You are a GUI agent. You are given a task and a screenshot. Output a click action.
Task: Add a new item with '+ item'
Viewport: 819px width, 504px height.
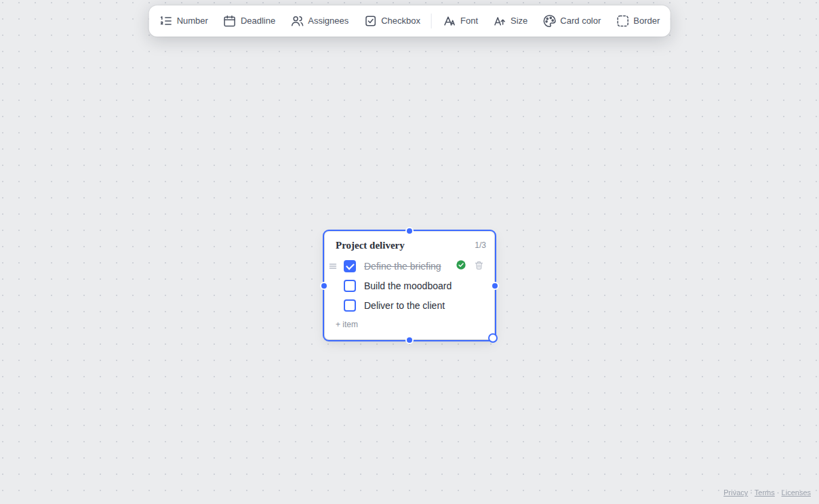pyautogui.click(x=346, y=324)
